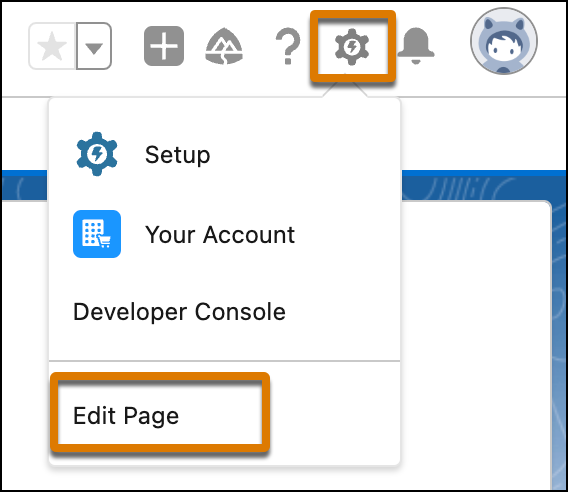Open Developer Console
The height and width of the screenshot is (492, 568).
click(x=179, y=312)
